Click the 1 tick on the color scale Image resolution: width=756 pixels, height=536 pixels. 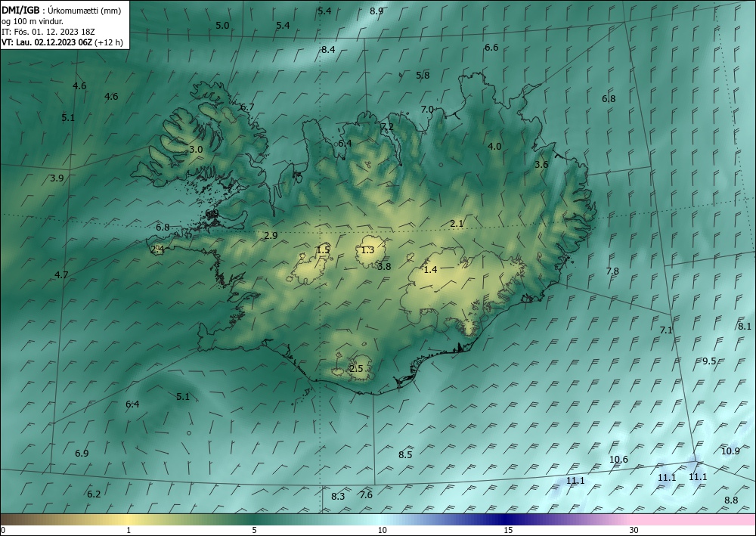(x=129, y=531)
